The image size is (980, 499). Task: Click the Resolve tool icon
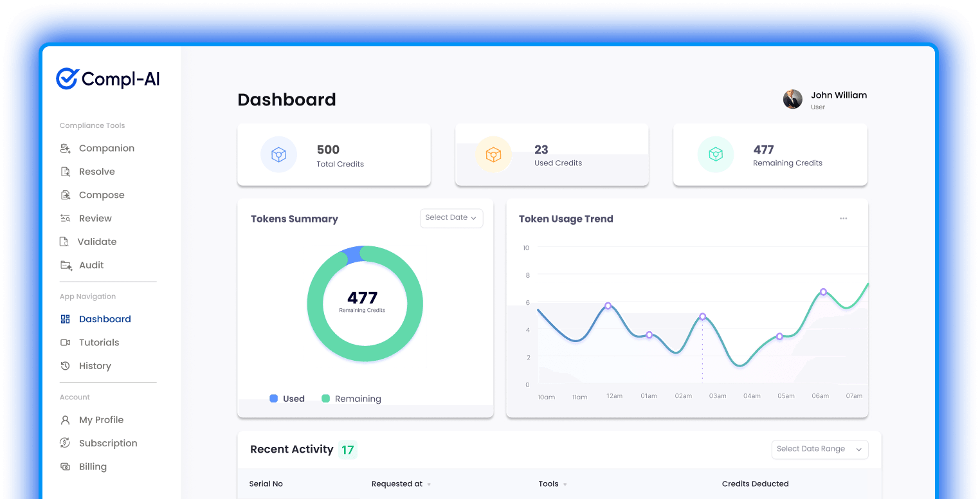[x=65, y=172]
